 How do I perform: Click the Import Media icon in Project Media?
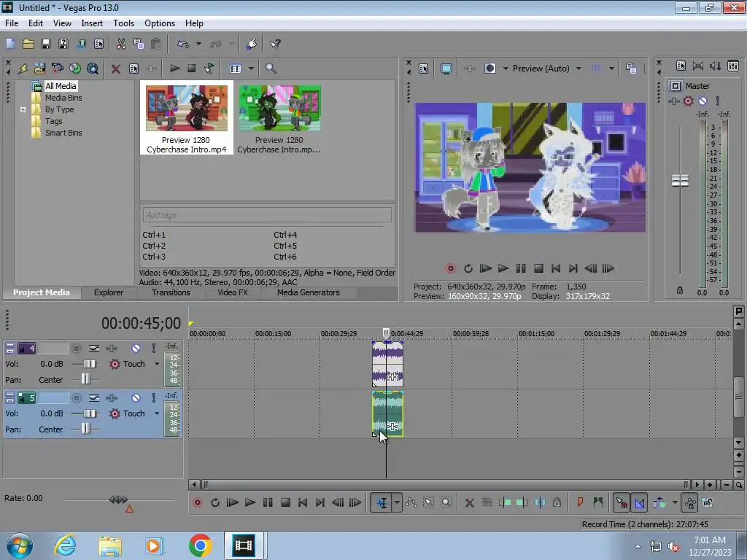[x=40, y=69]
